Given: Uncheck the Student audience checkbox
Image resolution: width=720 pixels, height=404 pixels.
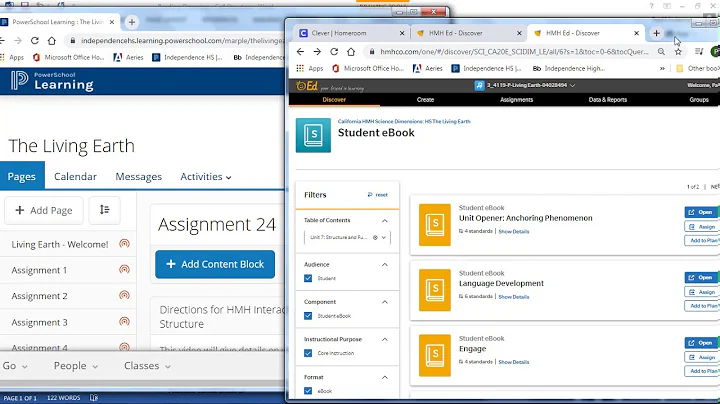Looking at the screenshot, I should pos(308,278).
